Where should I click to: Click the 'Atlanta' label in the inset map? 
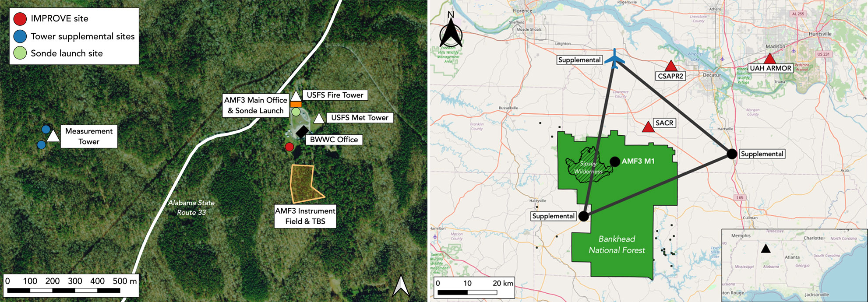[792, 257]
